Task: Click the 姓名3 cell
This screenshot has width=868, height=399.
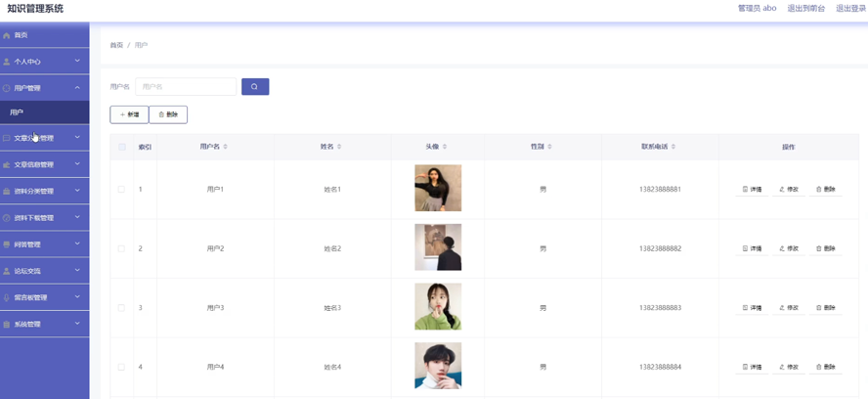Action: pyautogui.click(x=332, y=308)
